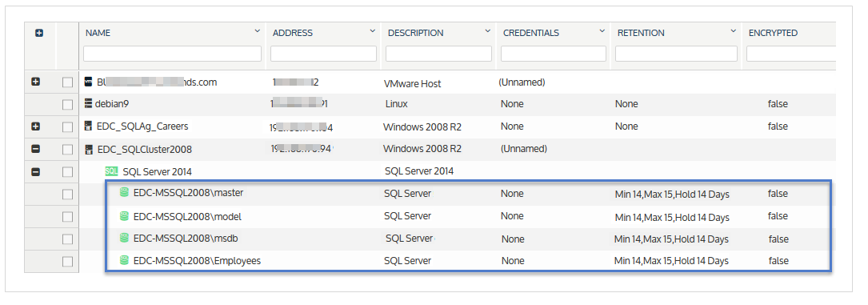Sort by the RETENTION column header
The height and width of the screenshot is (305, 868).
point(641,33)
